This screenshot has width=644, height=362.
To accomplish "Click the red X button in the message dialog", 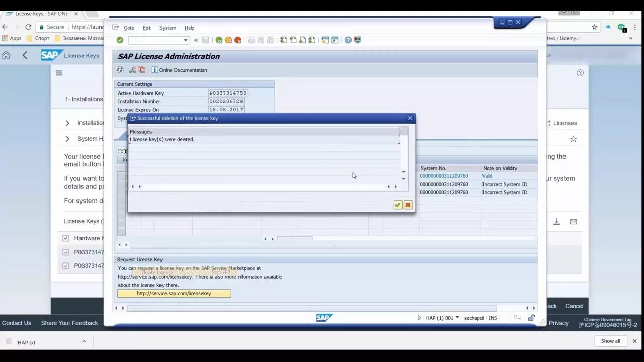I will tap(408, 205).
